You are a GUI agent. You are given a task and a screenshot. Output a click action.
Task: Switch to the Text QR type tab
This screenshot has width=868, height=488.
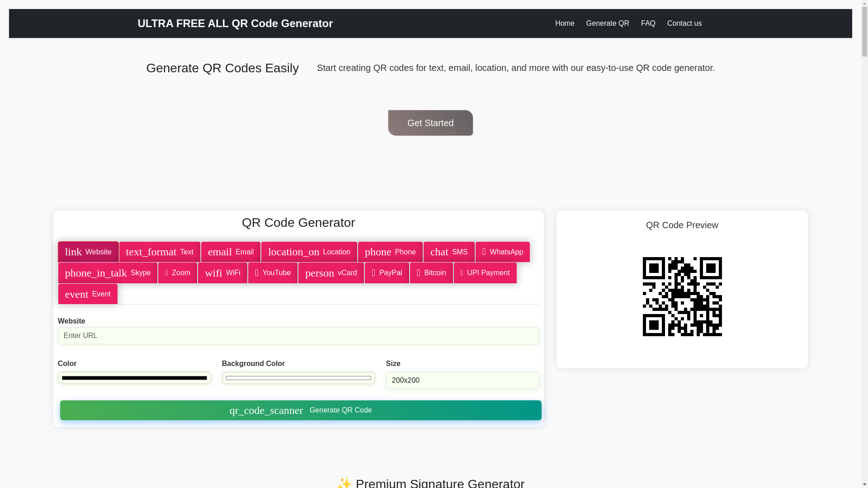click(x=160, y=252)
